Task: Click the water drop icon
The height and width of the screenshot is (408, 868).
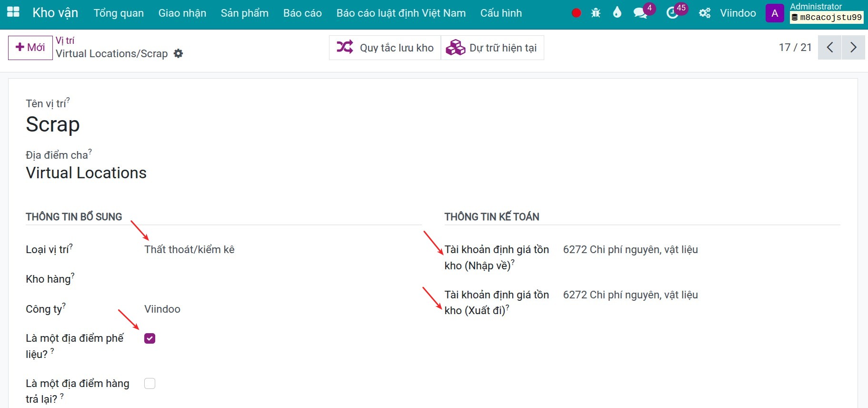Action: (x=617, y=12)
